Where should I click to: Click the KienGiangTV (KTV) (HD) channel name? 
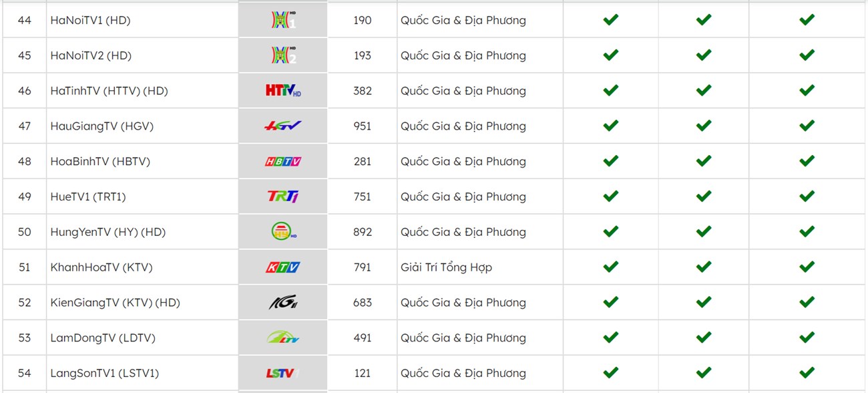pos(116,303)
